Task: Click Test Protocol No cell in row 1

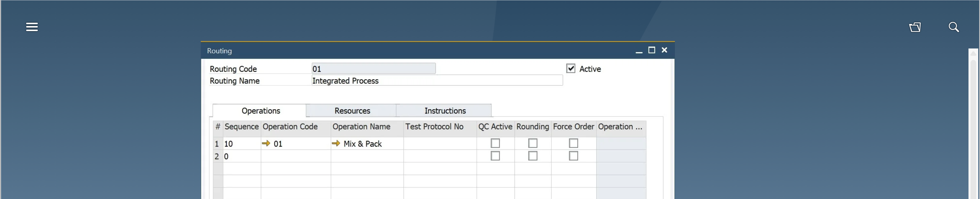Action: point(440,144)
